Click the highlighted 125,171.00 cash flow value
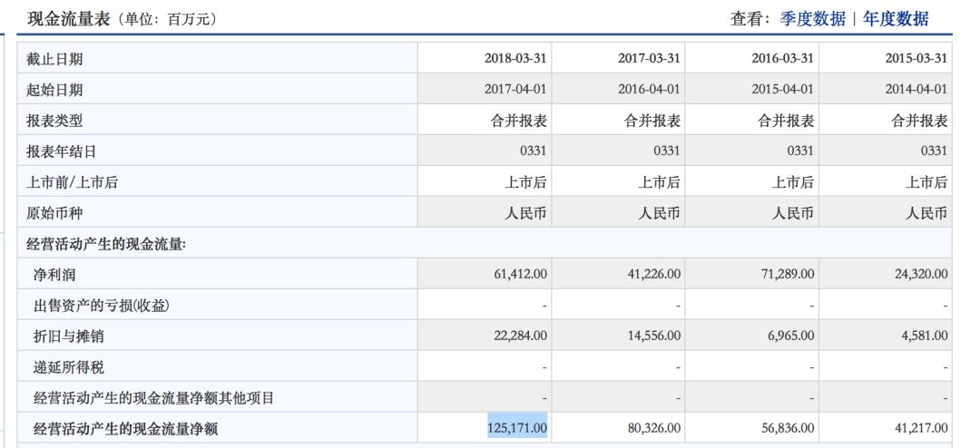 click(x=517, y=427)
